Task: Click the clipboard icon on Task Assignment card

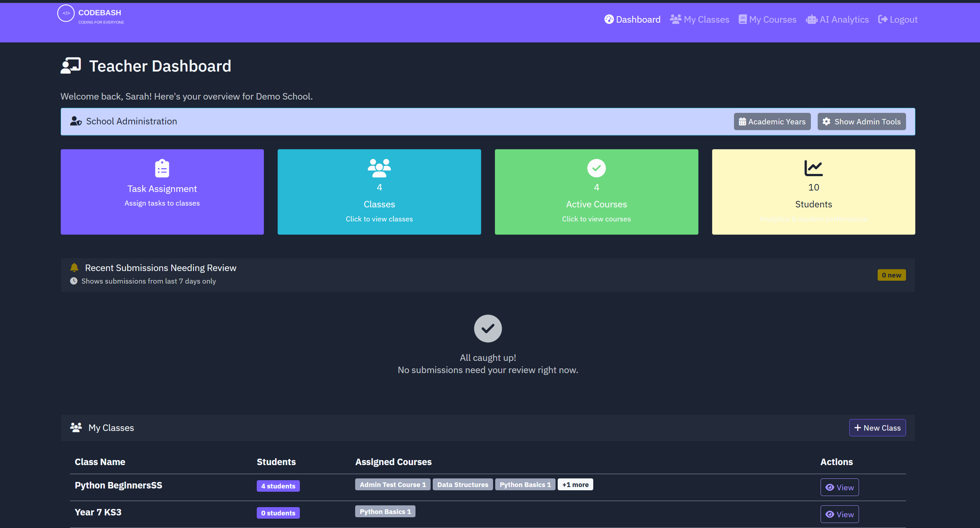Action: click(162, 168)
